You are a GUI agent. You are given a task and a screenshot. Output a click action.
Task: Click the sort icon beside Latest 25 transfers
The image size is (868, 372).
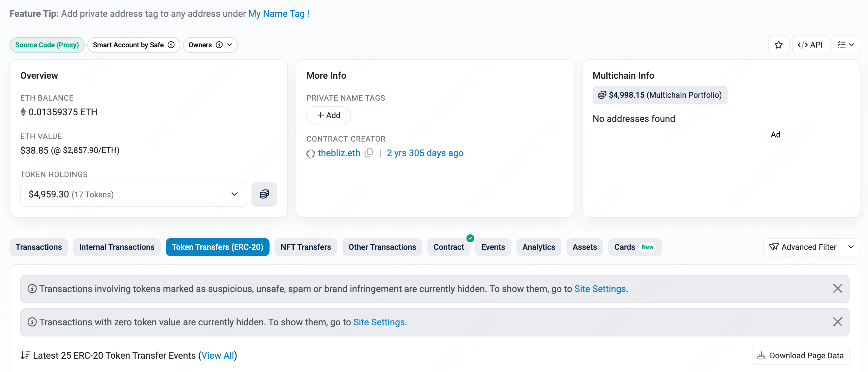coord(25,355)
